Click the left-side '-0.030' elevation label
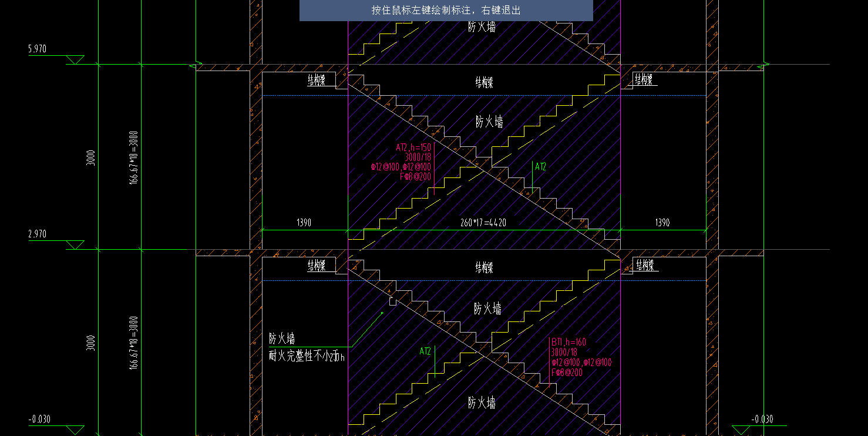Screen dimensions: 868x436 pyautogui.click(x=39, y=420)
